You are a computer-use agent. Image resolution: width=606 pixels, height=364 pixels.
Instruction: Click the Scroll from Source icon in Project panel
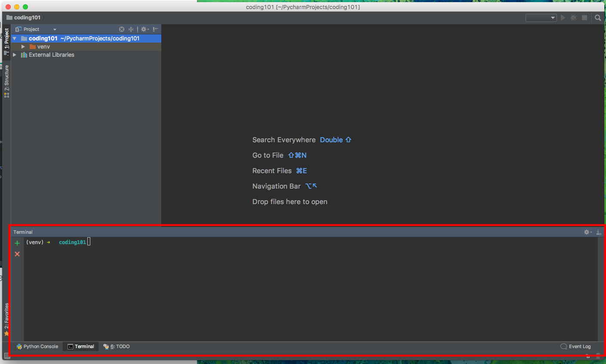[x=121, y=29]
